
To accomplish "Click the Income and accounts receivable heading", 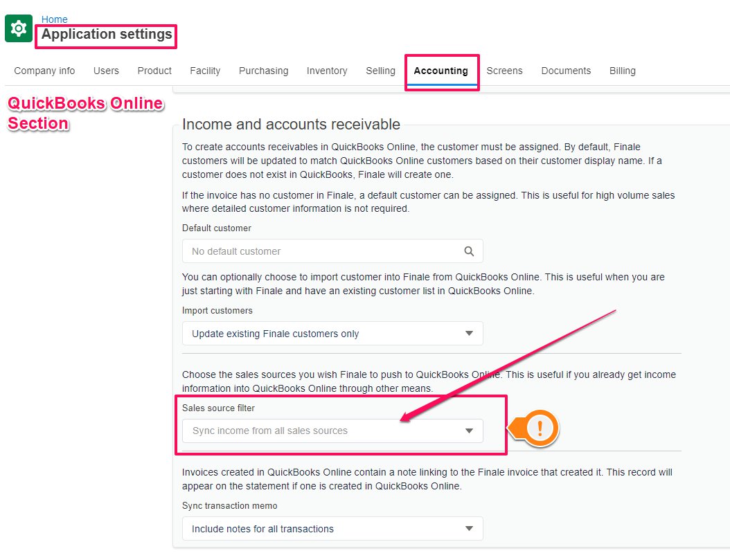I will click(291, 124).
